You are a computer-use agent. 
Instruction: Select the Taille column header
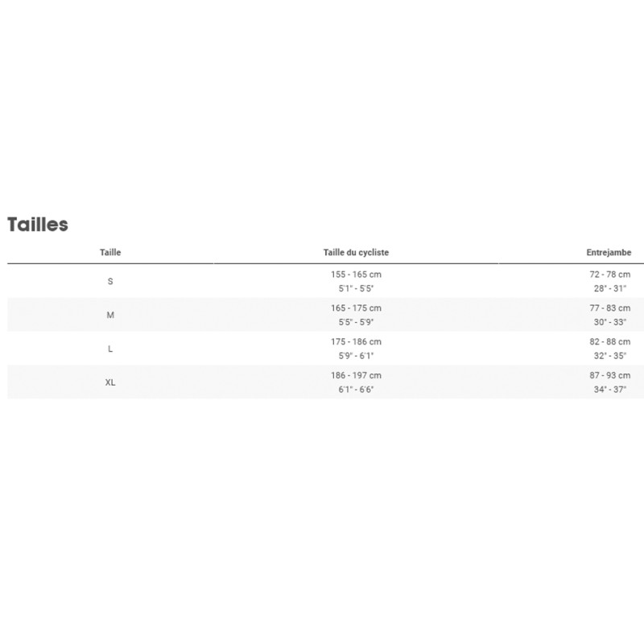coord(110,253)
